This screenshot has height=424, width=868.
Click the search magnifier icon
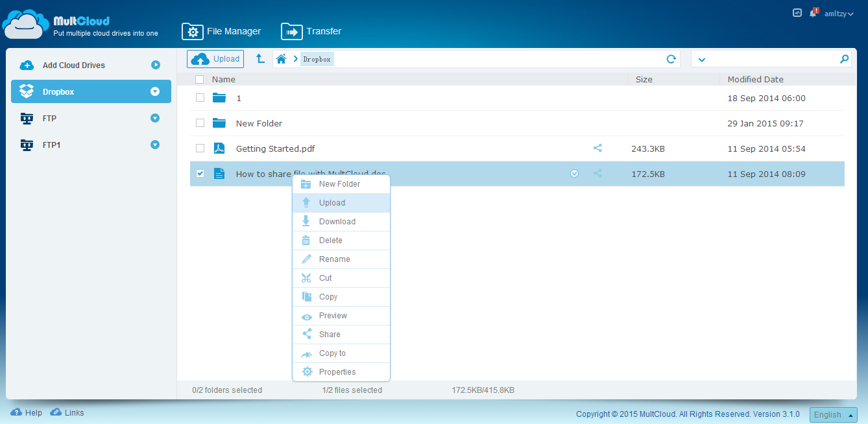coord(844,59)
